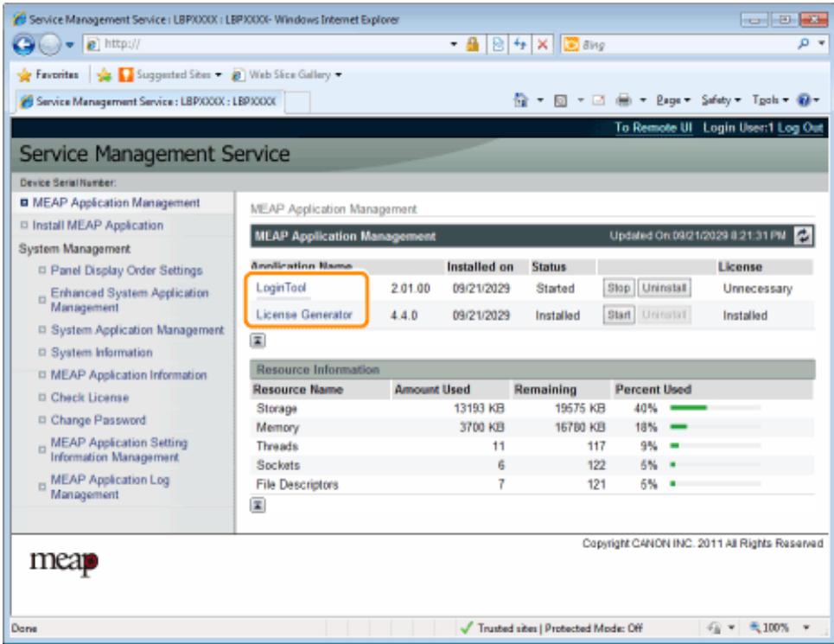Open MEAP Application Setting Information Management
This screenshot has height=644, width=834.
tap(118, 450)
